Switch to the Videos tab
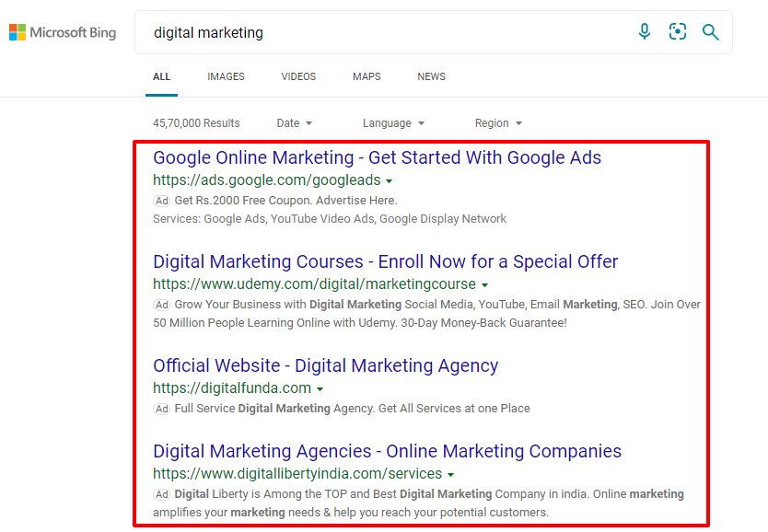This screenshot has height=532, width=768. 298,76
